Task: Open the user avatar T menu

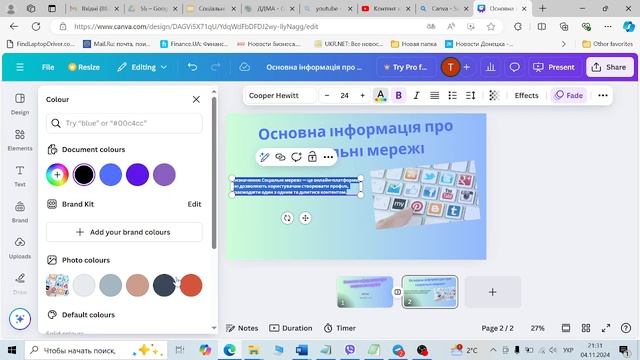Action: (x=450, y=67)
